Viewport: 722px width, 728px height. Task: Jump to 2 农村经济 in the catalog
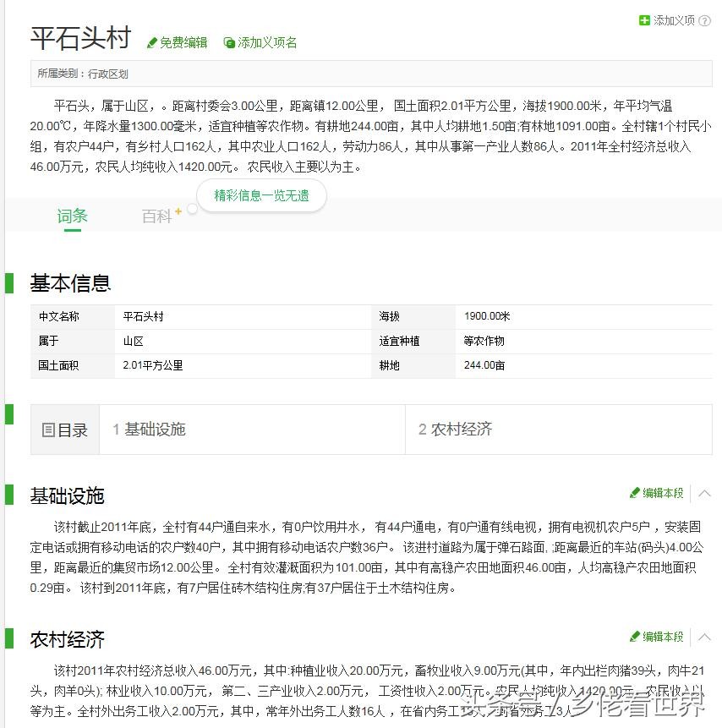point(455,430)
